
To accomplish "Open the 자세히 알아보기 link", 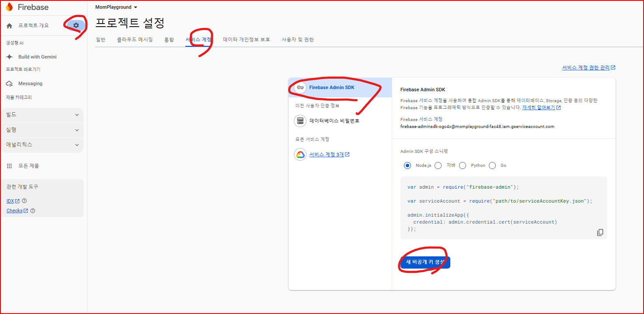I will pos(538,107).
